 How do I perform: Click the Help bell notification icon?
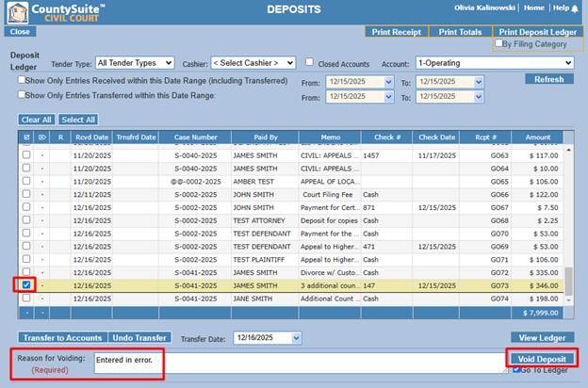[575, 8]
